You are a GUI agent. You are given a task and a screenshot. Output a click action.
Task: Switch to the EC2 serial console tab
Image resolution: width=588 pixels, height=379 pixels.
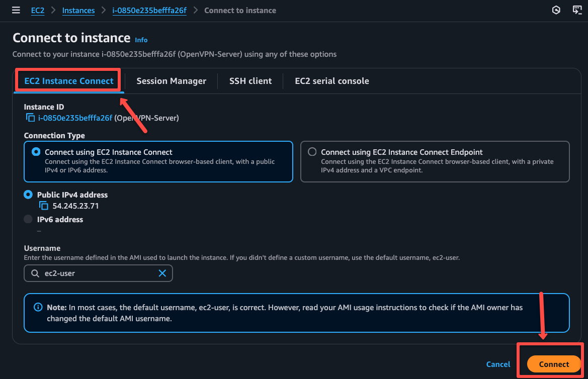331,80
